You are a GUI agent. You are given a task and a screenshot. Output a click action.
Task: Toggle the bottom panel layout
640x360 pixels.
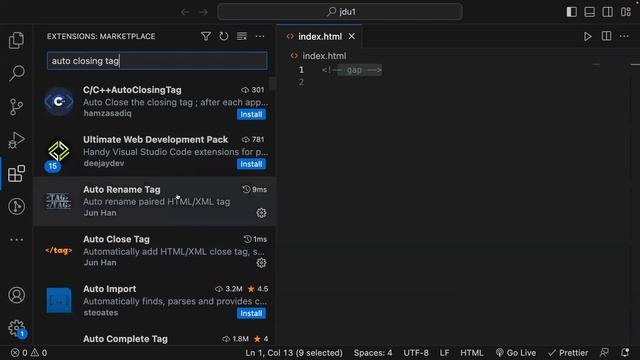[589, 12]
